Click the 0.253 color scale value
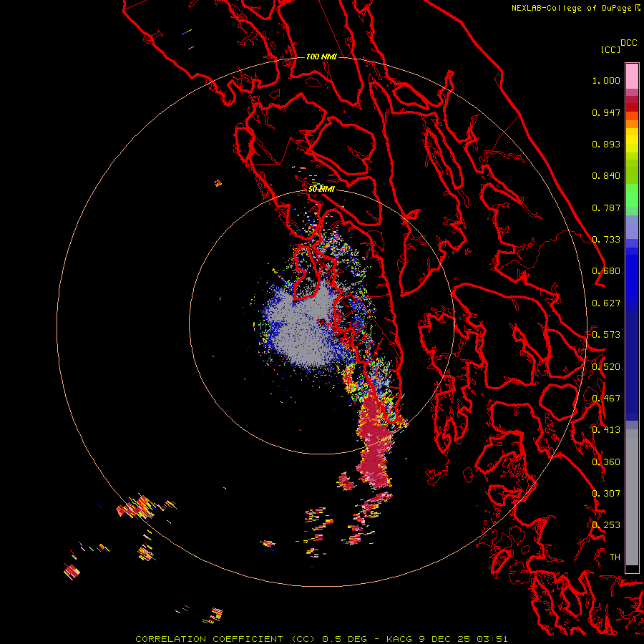644x644 pixels. point(606,525)
